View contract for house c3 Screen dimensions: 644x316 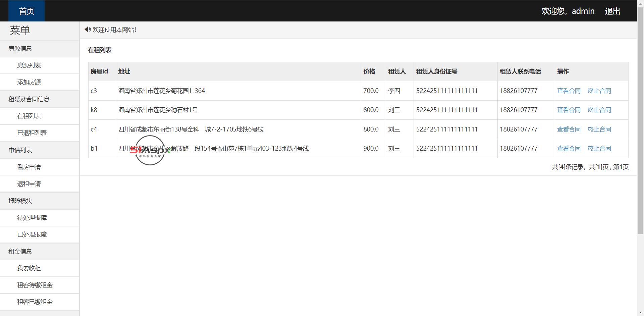click(569, 91)
